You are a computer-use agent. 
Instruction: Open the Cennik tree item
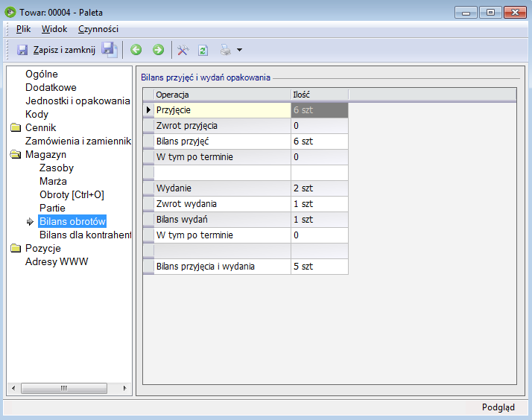[x=40, y=127]
